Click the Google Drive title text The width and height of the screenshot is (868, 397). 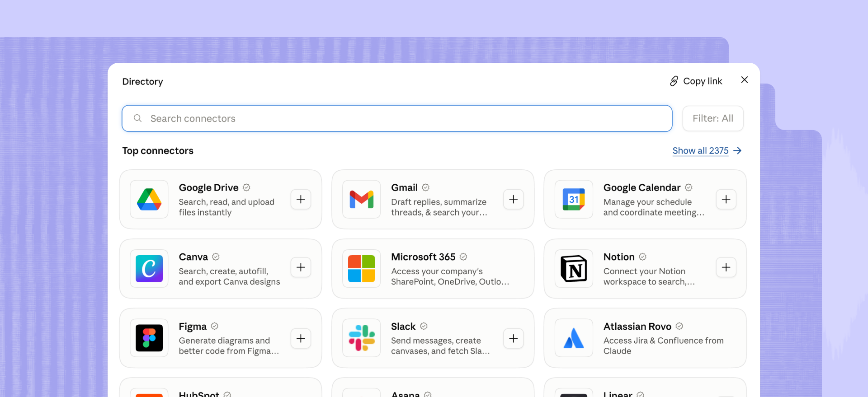click(208, 188)
